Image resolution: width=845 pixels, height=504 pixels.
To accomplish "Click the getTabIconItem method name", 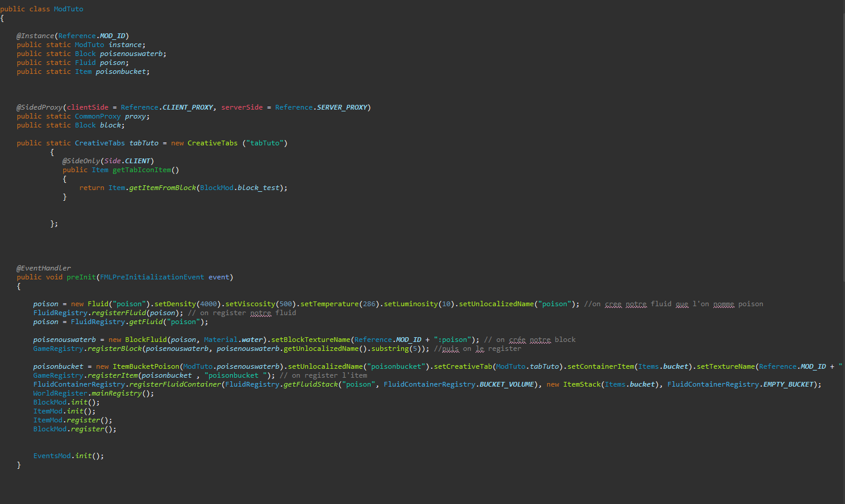I will coord(141,170).
